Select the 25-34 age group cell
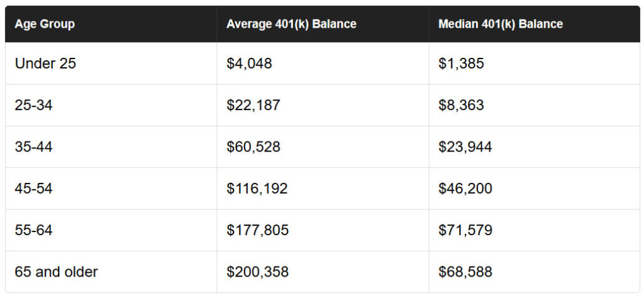 pos(34,105)
